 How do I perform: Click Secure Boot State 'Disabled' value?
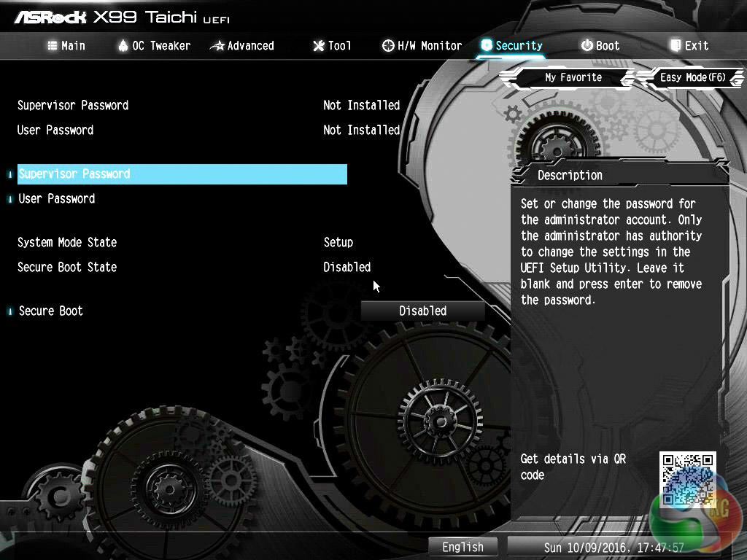point(347,267)
